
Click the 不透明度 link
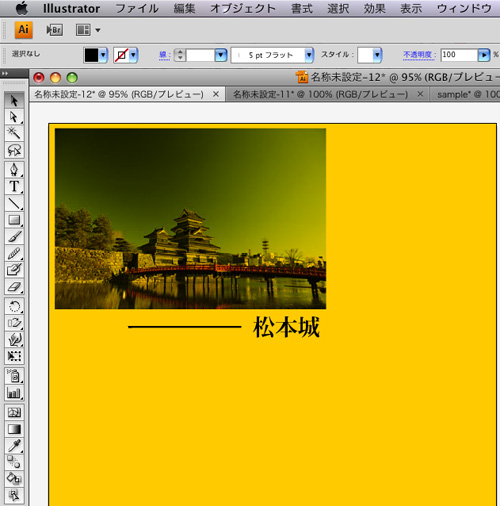(x=419, y=55)
